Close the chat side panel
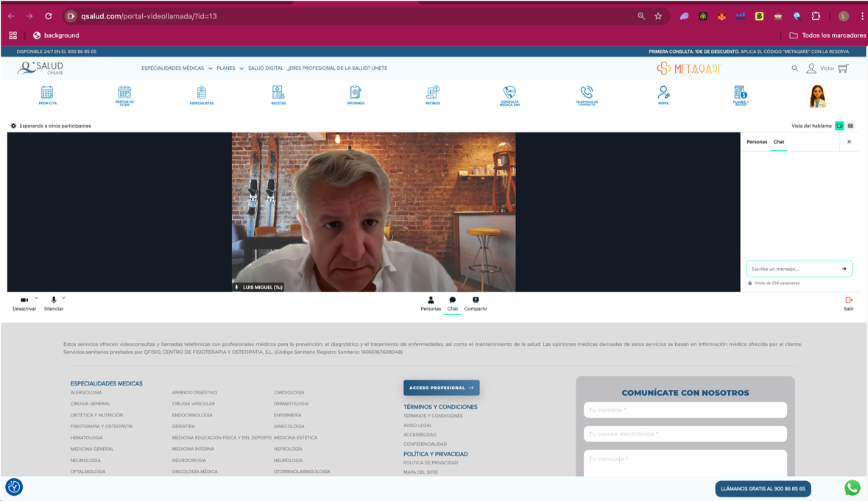The width and height of the screenshot is (868, 501). [x=849, y=141]
